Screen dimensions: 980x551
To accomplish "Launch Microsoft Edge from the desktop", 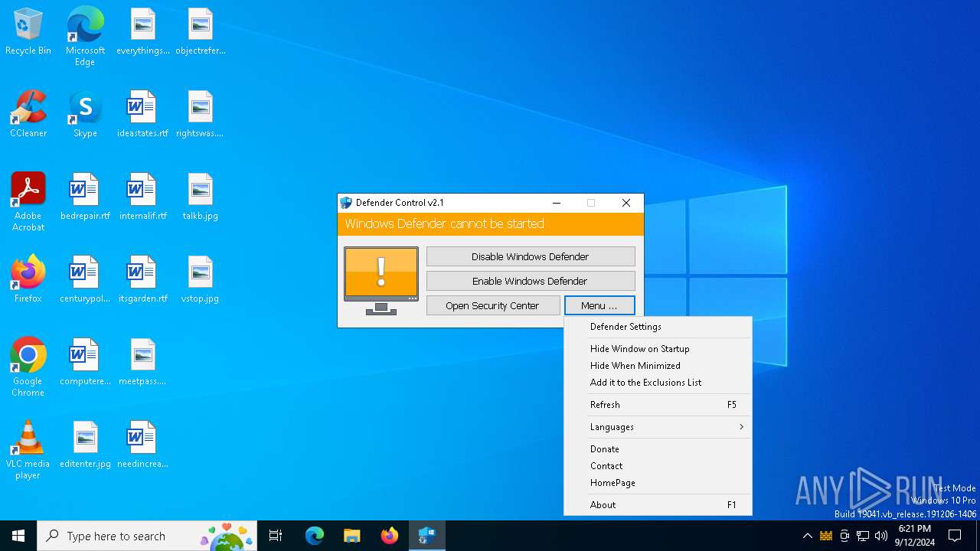I will tap(85, 37).
